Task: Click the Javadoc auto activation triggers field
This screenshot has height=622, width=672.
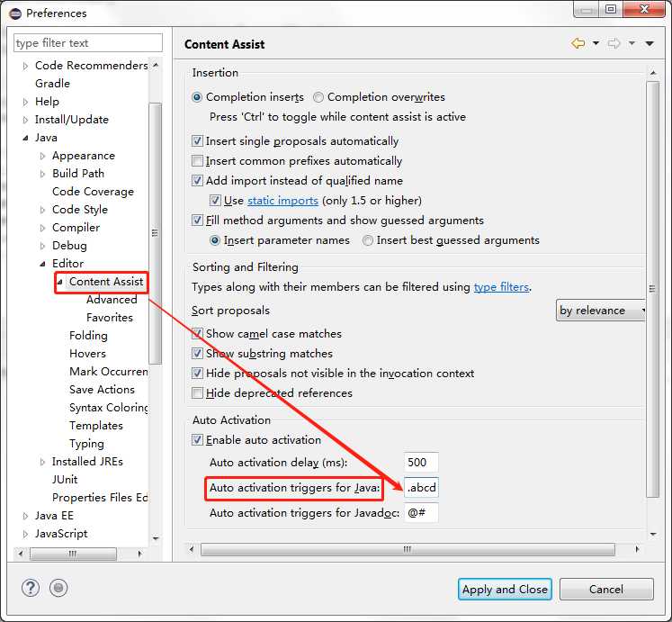Action: click(x=421, y=512)
